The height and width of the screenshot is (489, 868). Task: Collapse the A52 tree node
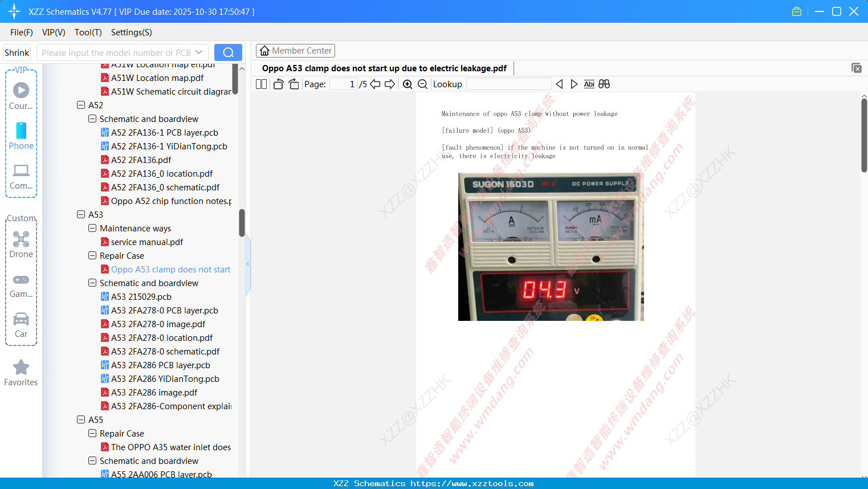81,105
